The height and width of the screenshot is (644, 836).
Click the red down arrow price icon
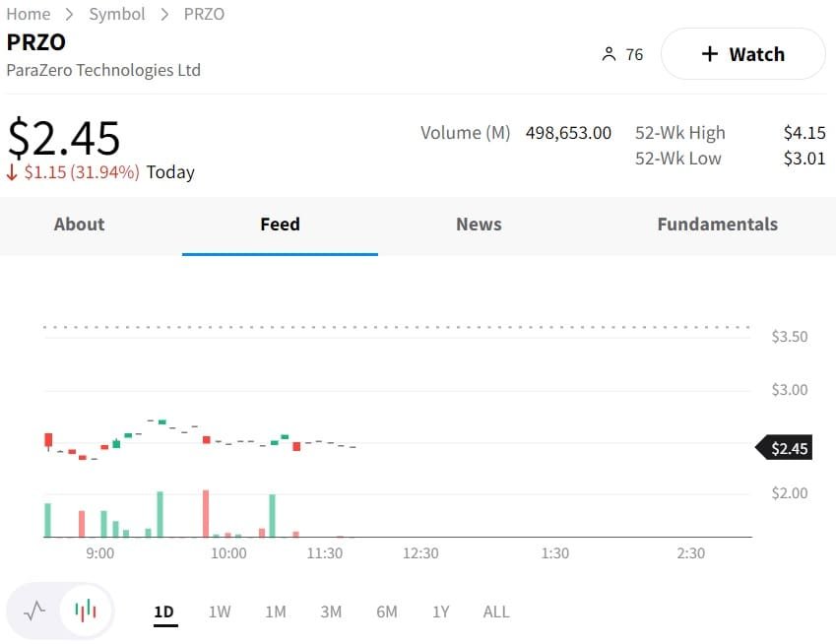pos(12,173)
